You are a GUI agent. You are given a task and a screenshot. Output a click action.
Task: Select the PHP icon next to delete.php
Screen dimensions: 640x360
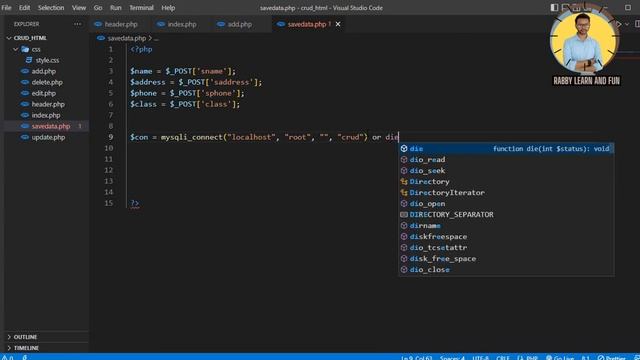pos(25,82)
